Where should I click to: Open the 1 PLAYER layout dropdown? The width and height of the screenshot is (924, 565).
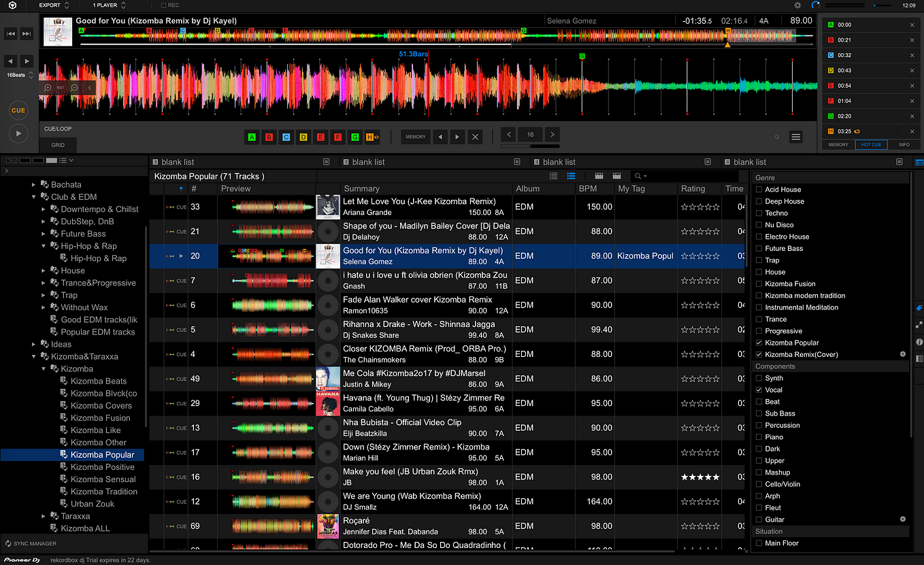tap(109, 5)
